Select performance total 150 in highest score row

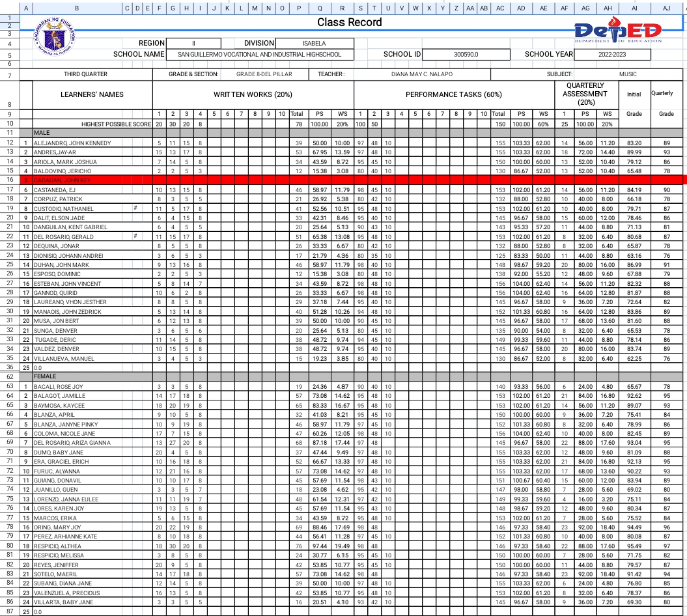pyautogui.click(x=500, y=124)
